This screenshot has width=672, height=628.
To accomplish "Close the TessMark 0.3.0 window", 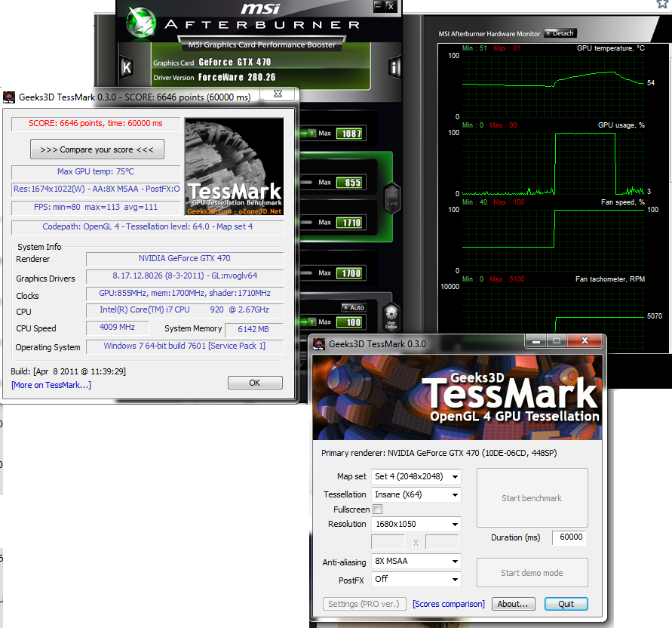I will click(x=585, y=341).
